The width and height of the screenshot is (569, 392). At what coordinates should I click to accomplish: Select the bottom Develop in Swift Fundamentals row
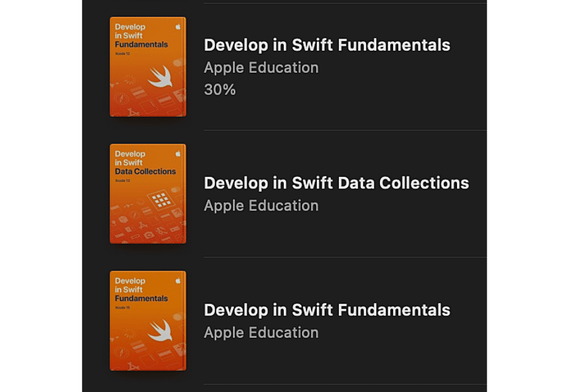point(327,310)
